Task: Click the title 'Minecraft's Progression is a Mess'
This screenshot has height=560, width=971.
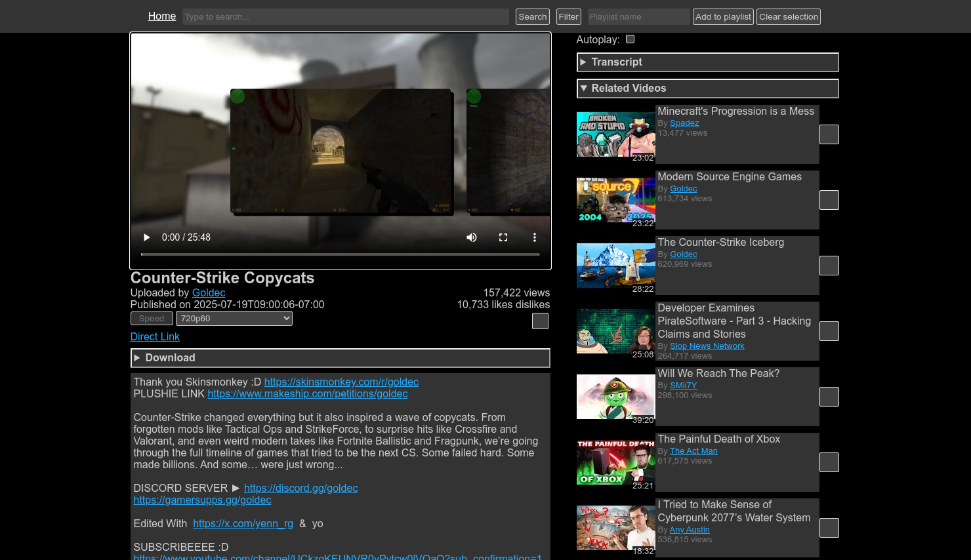Action: click(x=736, y=111)
